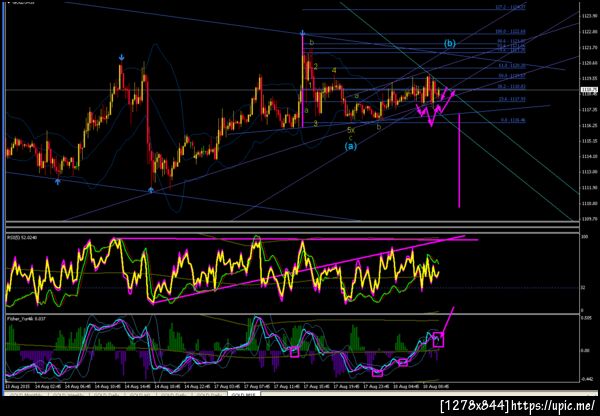Select the lowest magenta square on Fisher indicator
This screenshot has height=416, width=600.
(x=377, y=373)
